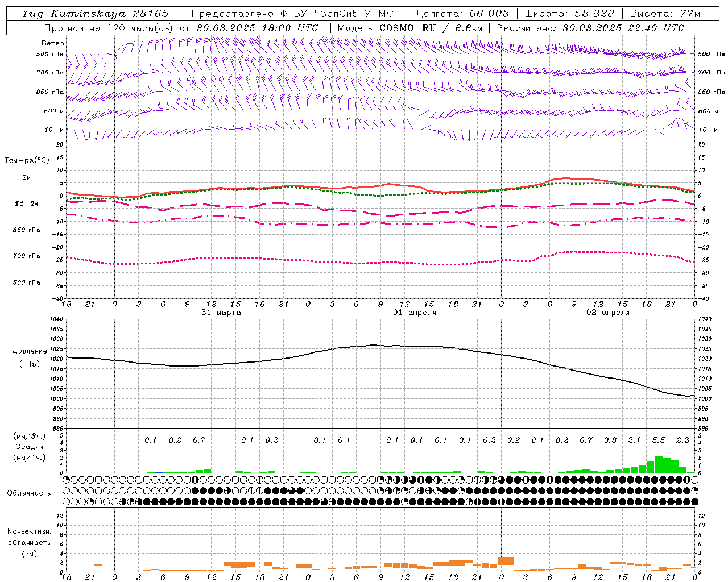Image resolution: width=728 pixels, height=582 pixels.
Task: Click the 'Осадки' precipitation panel label
Action: (x=30, y=447)
